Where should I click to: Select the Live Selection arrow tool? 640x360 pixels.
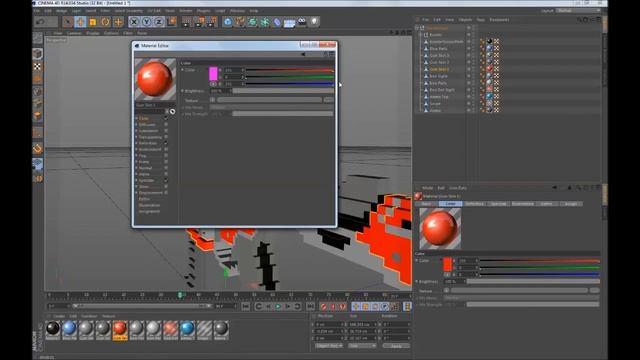68,22
